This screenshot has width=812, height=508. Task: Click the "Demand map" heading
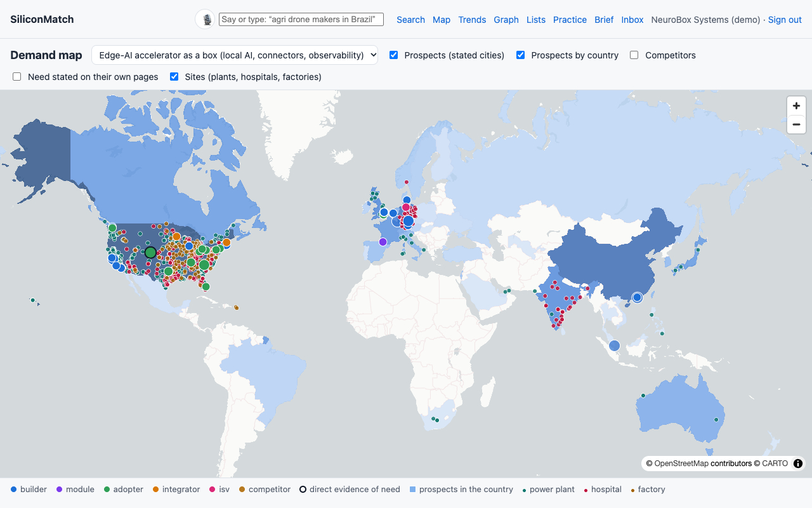[46, 55]
